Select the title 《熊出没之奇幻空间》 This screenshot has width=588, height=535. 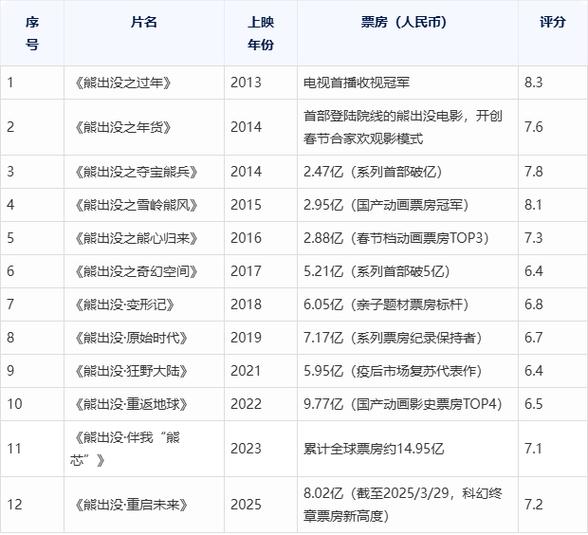[136, 271]
